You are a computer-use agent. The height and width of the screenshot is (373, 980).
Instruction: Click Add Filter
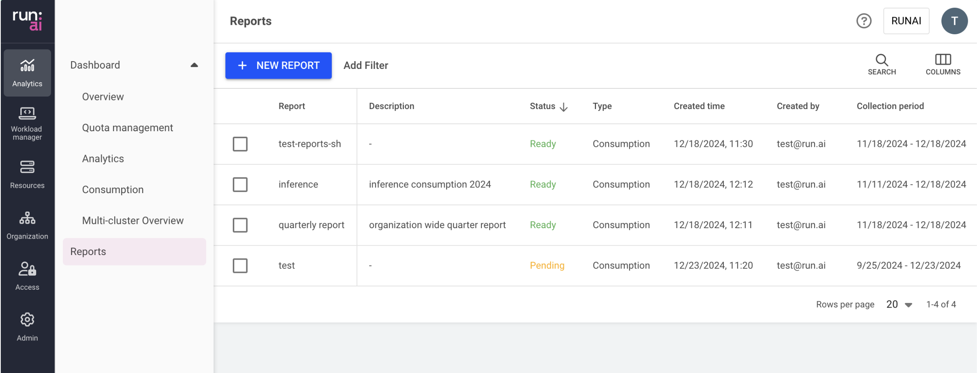point(366,65)
